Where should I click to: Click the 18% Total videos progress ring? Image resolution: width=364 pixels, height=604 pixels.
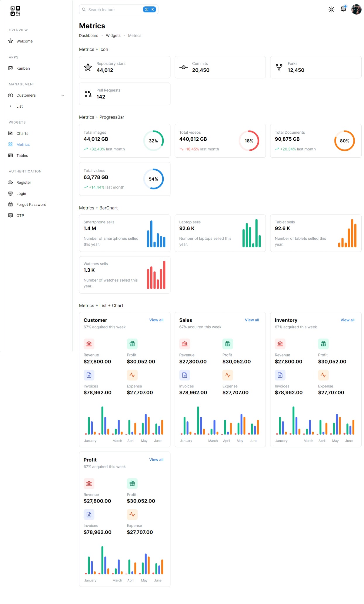pos(249,141)
